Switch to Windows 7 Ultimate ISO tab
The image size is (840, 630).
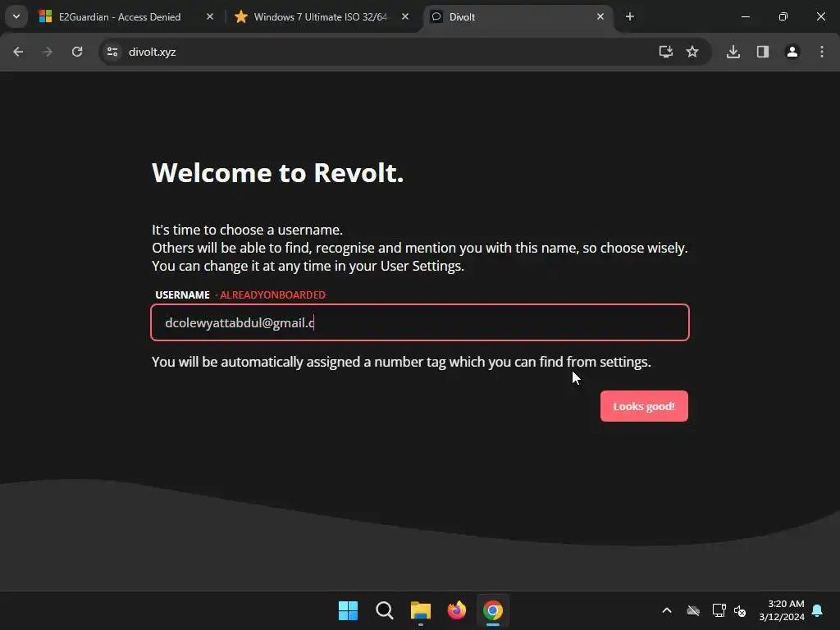[321, 17]
